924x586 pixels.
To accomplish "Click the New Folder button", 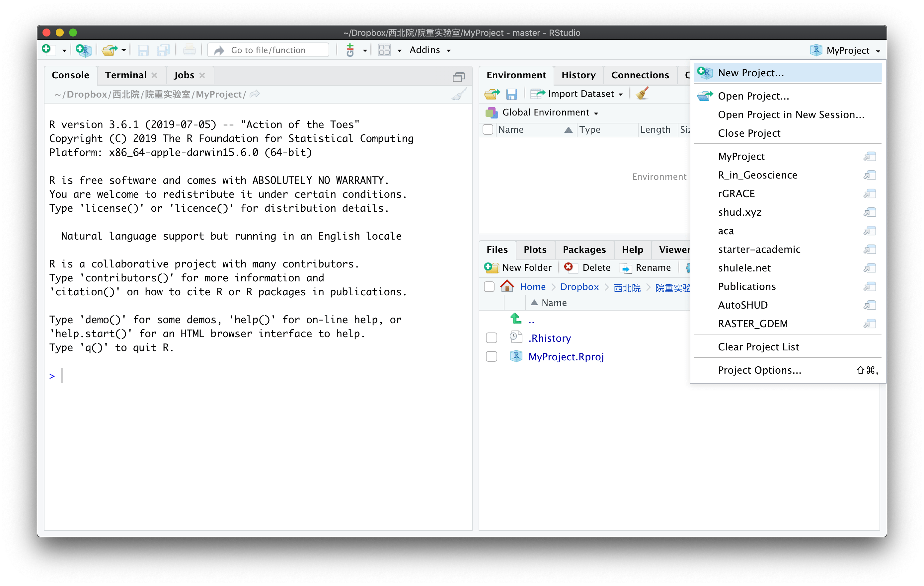I will [518, 267].
